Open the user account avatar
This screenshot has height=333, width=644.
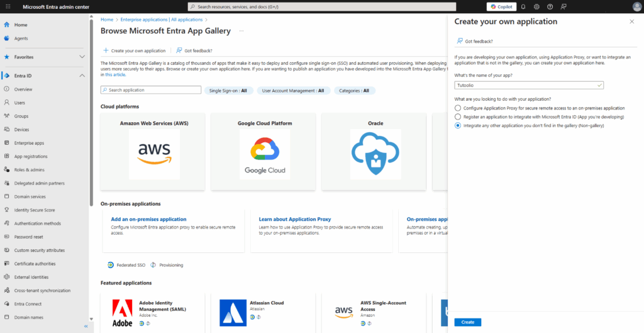point(636,6)
